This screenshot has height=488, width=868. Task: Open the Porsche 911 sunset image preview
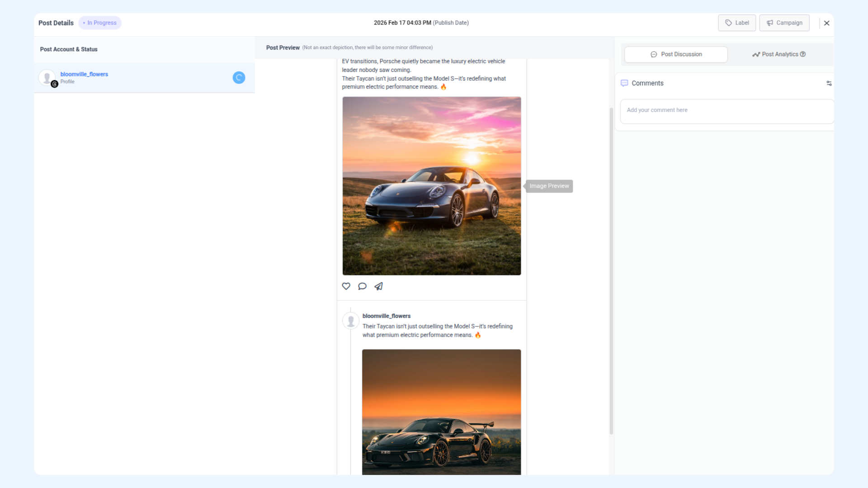(x=431, y=186)
